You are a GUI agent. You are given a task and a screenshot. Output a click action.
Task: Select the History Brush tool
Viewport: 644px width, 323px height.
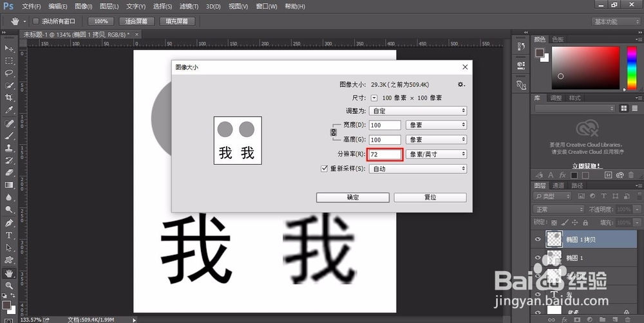point(8,160)
